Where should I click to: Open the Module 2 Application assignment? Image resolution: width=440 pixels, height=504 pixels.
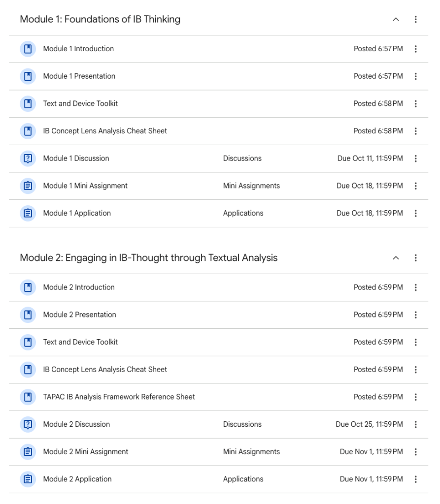click(77, 479)
